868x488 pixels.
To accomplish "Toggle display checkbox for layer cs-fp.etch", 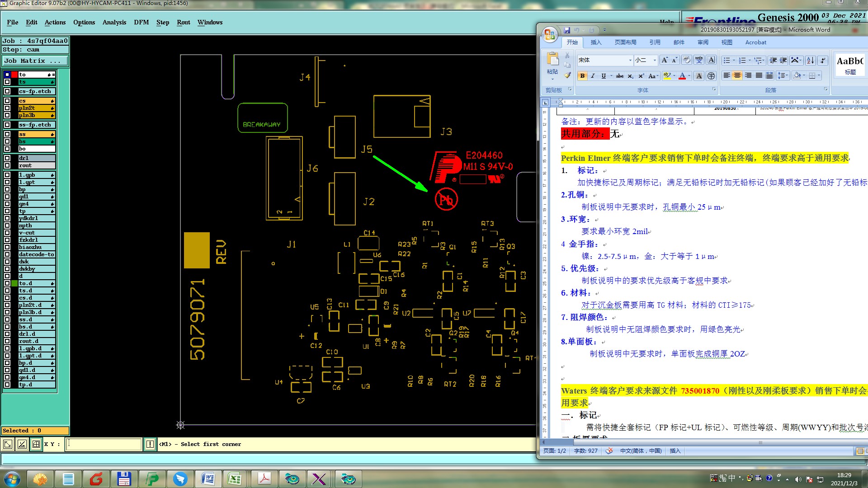I will 7,91.
